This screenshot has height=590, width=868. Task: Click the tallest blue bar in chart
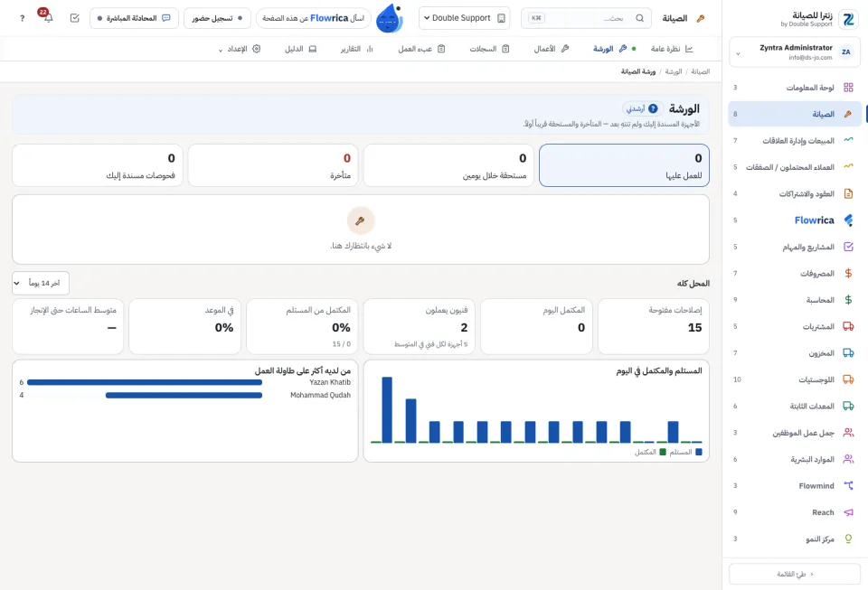point(387,409)
